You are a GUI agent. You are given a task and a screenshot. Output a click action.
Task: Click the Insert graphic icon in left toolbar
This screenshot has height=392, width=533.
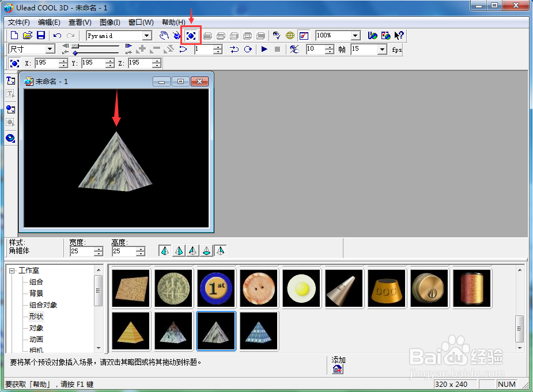pos(10,109)
